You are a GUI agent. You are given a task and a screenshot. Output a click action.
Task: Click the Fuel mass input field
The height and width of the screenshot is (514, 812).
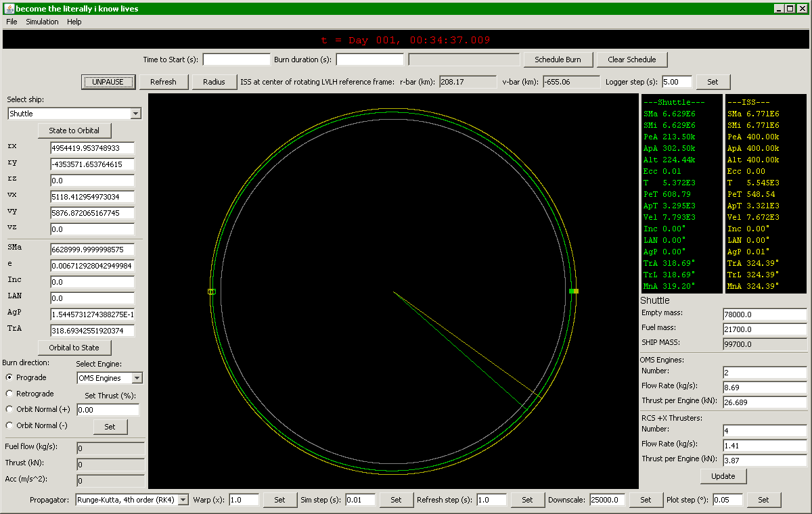pyautogui.click(x=765, y=329)
